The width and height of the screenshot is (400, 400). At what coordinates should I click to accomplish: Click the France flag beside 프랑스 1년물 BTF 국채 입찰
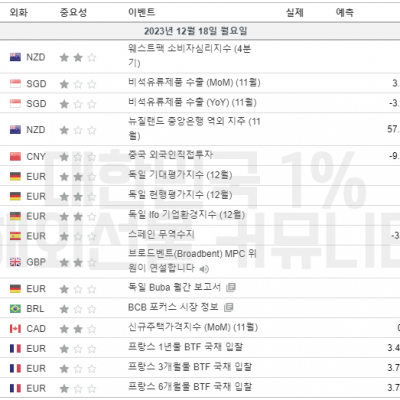(x=15, y=349)
